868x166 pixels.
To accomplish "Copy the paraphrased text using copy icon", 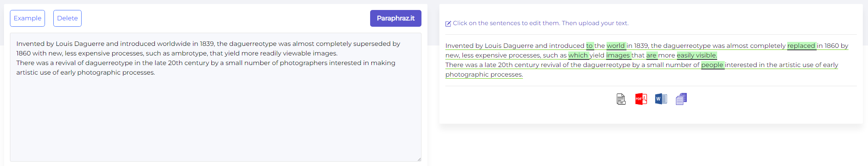I will click(x=681, y=99).
